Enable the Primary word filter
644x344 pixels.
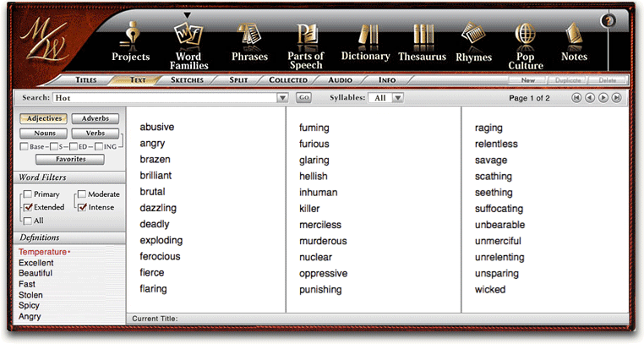pos(28,194)
